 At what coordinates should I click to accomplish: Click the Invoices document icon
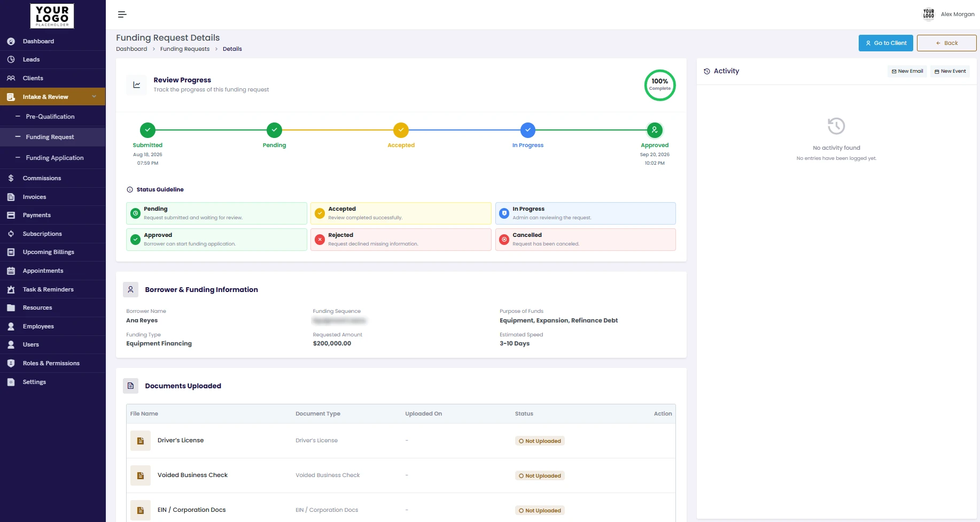point(11,197)
